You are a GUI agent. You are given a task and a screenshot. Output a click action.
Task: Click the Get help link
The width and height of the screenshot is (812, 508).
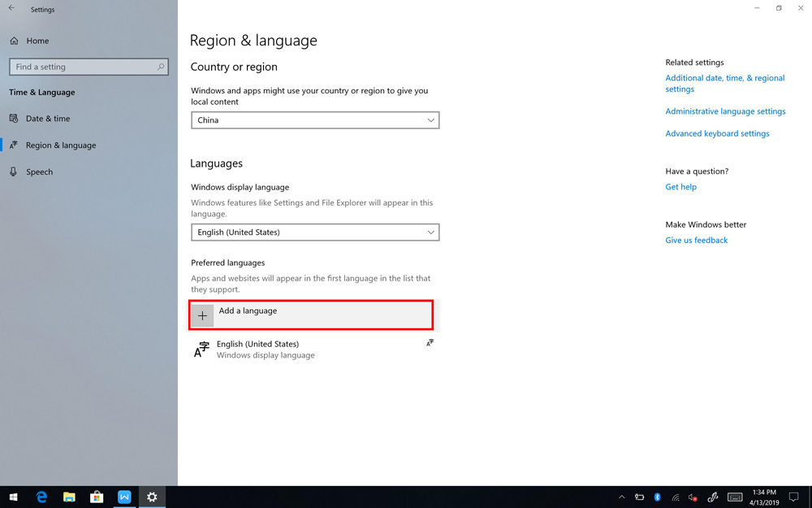click(680, 187)
